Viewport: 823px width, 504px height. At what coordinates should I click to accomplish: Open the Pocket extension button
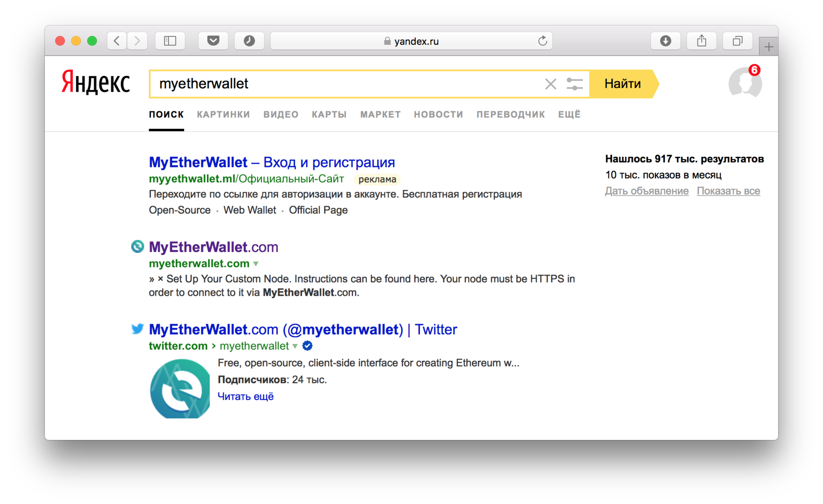[213, 41]
